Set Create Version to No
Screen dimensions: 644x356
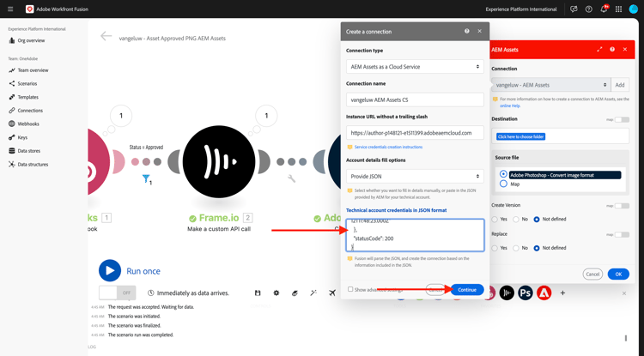tap(516, 220)
